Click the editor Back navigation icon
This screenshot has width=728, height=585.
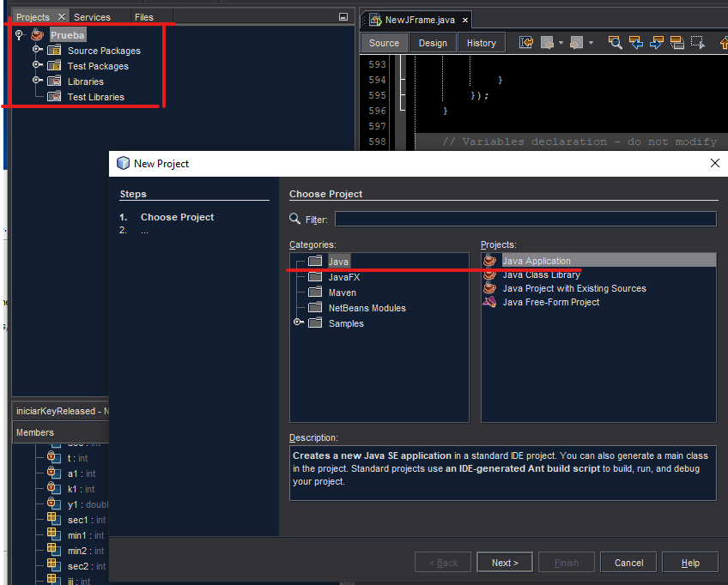pyautogui.click(x=548, y=43)
